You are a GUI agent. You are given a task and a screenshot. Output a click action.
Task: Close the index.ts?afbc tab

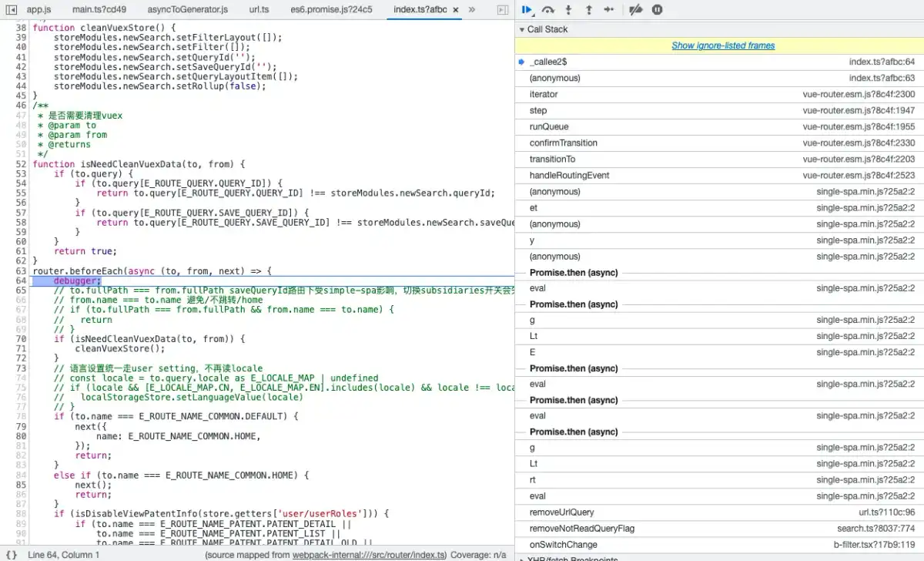(455, 10)
